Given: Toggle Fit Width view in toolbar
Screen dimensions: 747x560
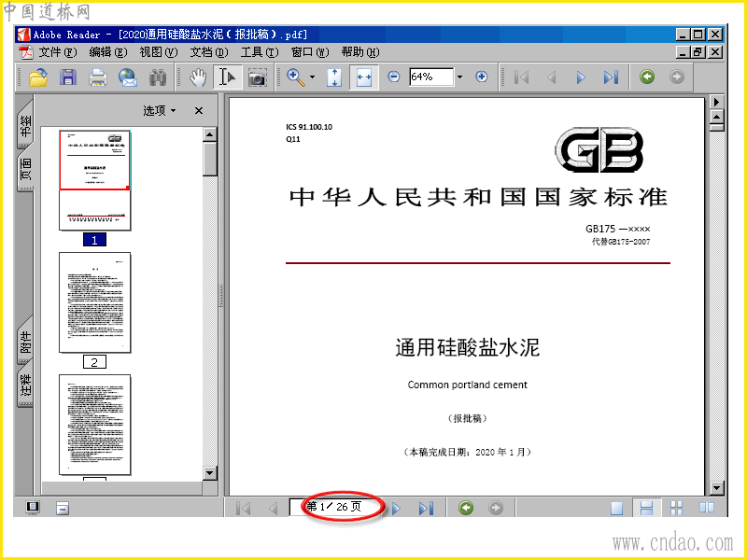Looking at the screenshot, I should 364,77.
